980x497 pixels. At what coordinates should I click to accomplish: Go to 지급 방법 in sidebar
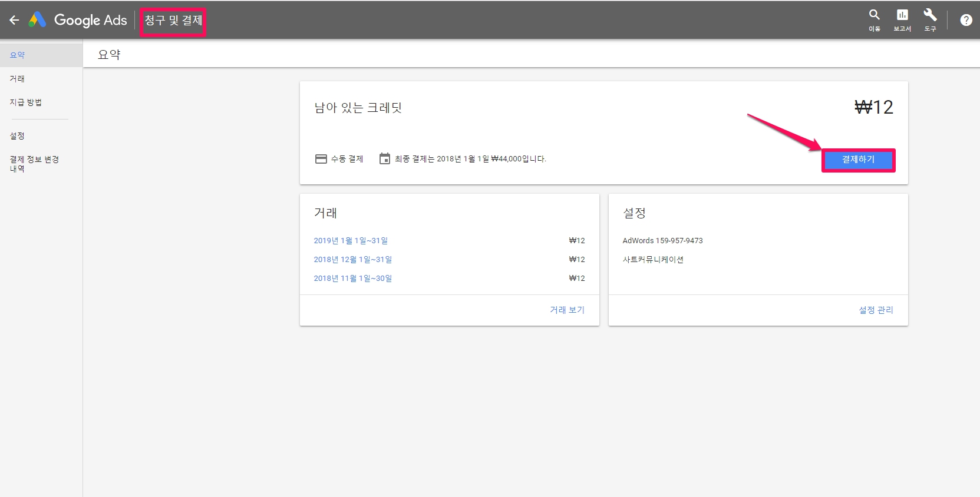[x=26, y=102]
